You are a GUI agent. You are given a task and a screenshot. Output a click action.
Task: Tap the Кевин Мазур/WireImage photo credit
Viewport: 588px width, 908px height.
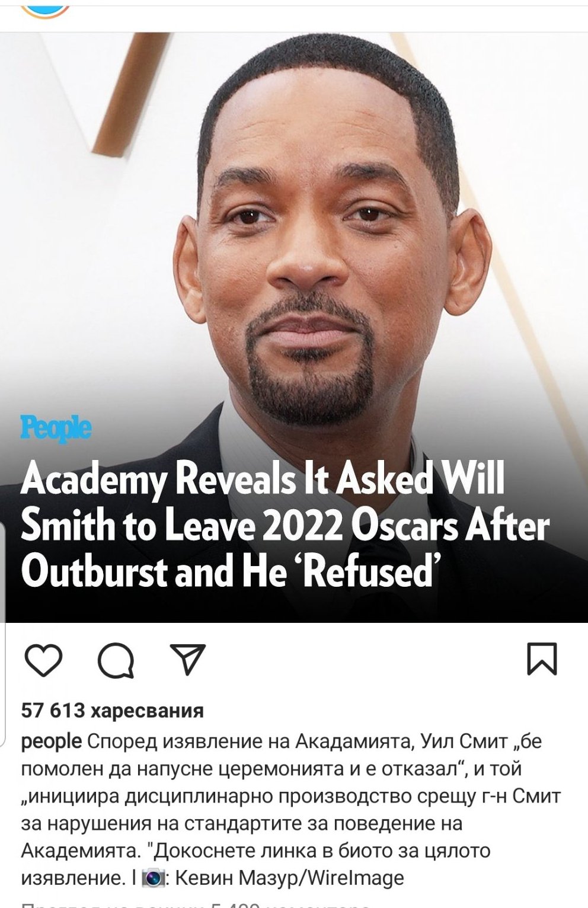pos(289,878)
